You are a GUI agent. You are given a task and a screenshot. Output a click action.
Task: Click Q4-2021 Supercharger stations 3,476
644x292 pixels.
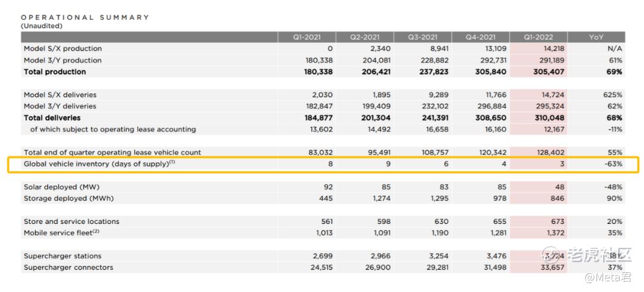point(497,256)
